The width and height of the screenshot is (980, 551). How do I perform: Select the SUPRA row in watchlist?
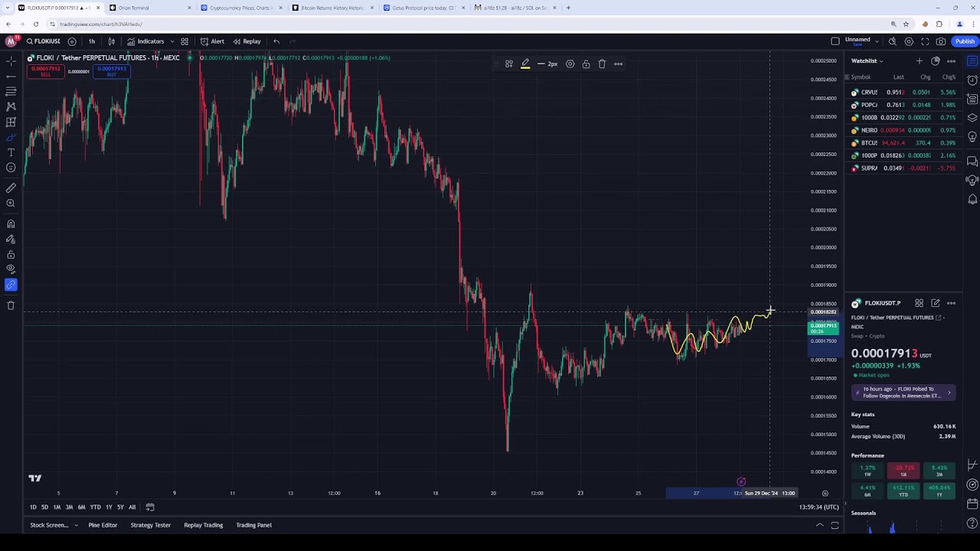[903, 168]
